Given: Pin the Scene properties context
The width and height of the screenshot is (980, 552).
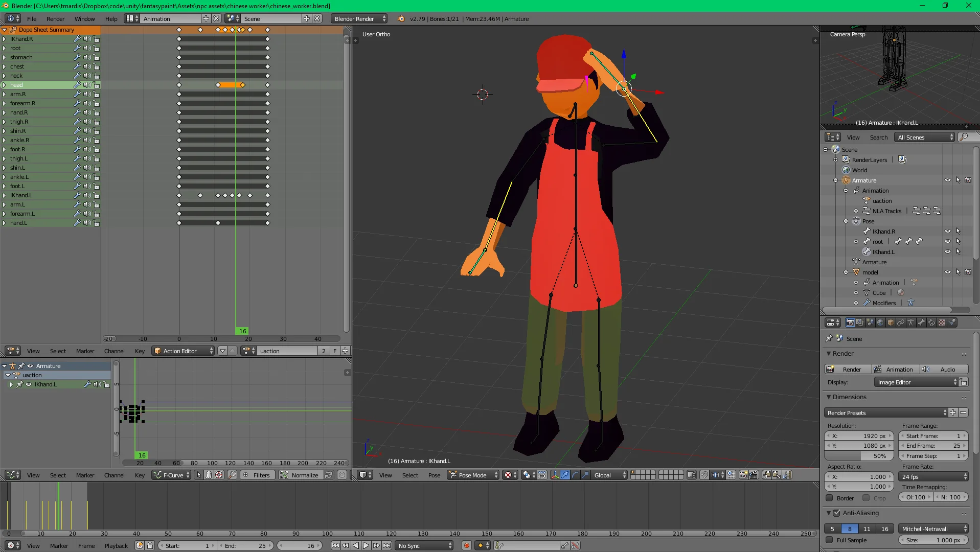Looking at the screenshot, I should coord(829,338).
